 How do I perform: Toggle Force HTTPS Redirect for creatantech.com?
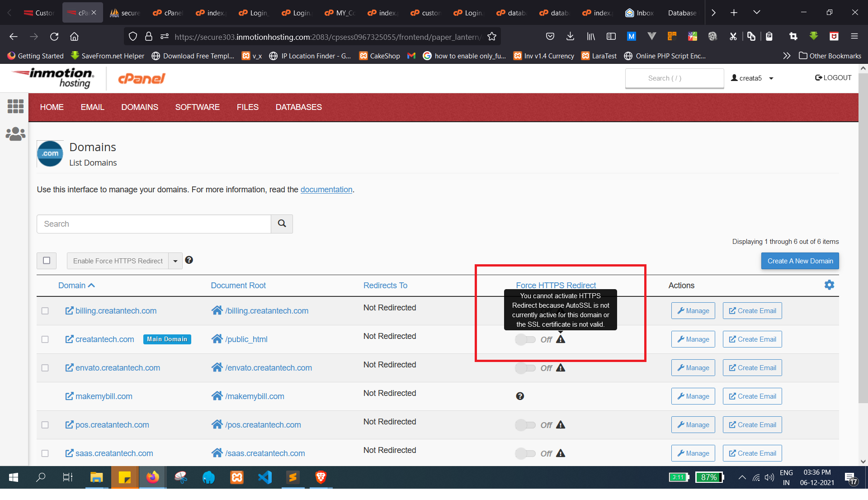(525, 339)
